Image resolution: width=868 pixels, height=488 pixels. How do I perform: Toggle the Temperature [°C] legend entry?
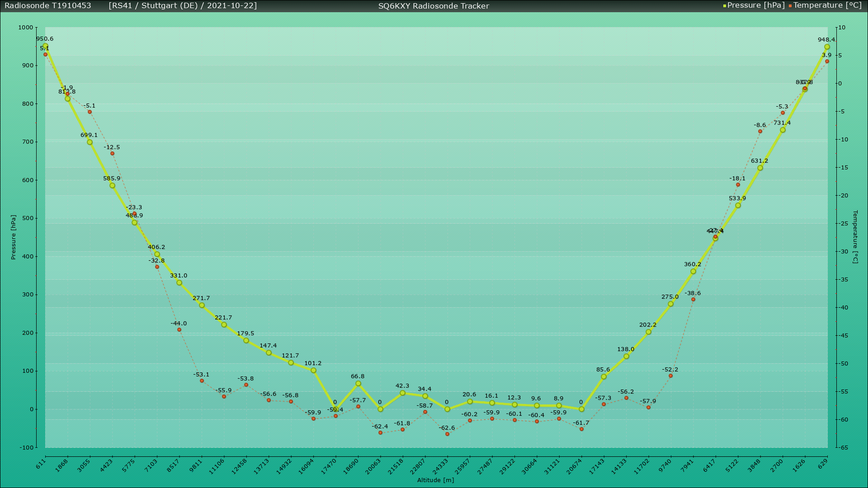point(827,5)
